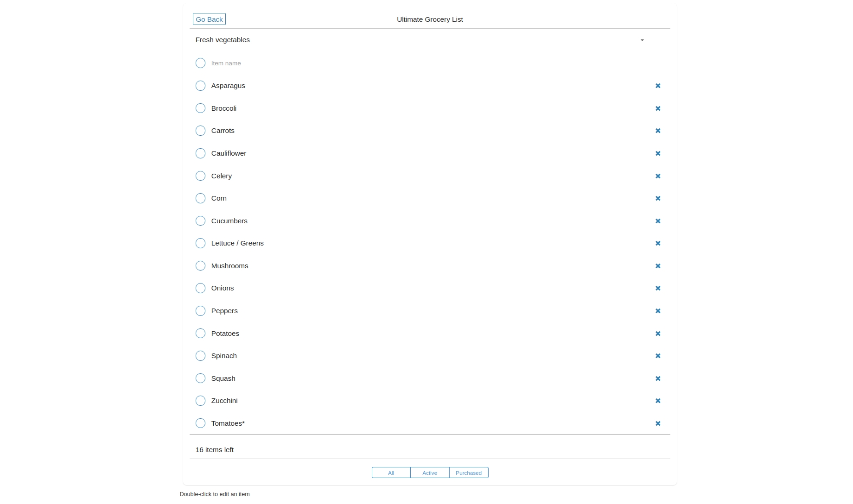Mark Carrots as purchased
The height and width of the screenshot is (504, 853).
pos(200,131)
